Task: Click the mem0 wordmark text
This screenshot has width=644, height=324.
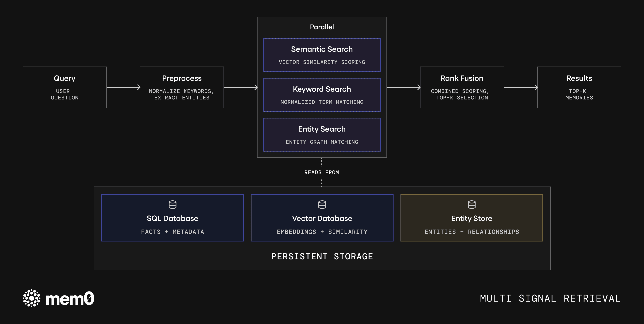Action: (x=70, y=299)
